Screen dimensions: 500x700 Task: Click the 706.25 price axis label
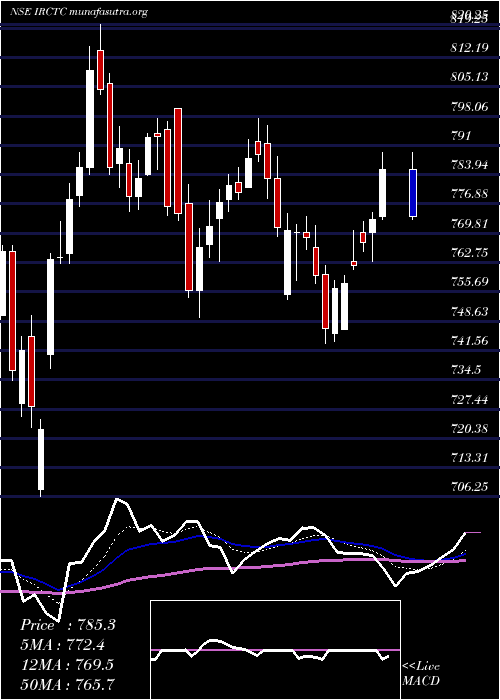coord(470,488)
